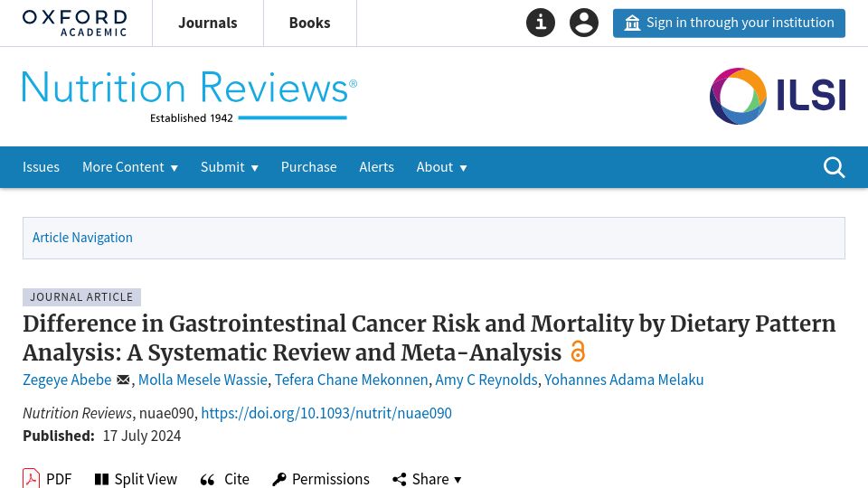Click the Share network icon
This screenshot has height=488, width=868.
(399, 479)
